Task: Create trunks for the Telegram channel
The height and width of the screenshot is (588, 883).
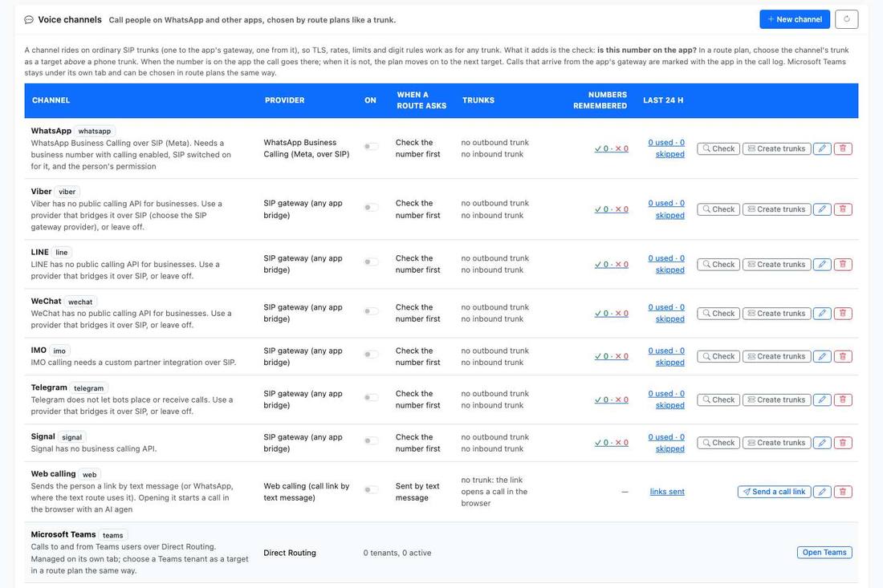Action: click(776, 399)
